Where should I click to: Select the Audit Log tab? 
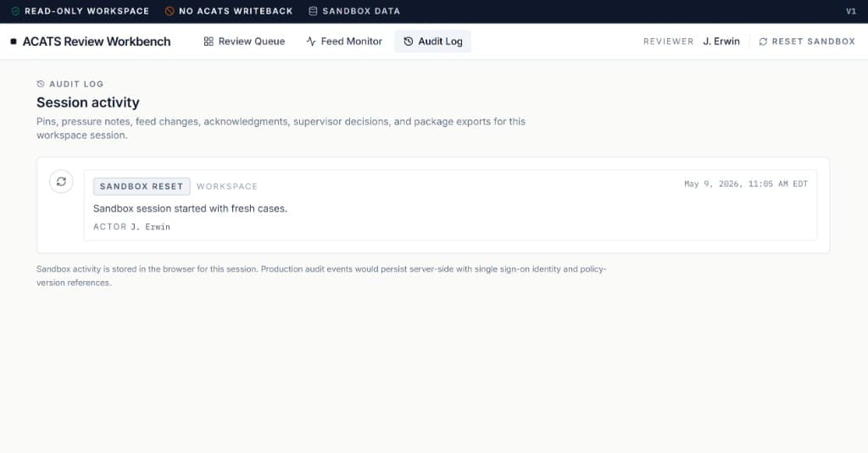(433, 41)
